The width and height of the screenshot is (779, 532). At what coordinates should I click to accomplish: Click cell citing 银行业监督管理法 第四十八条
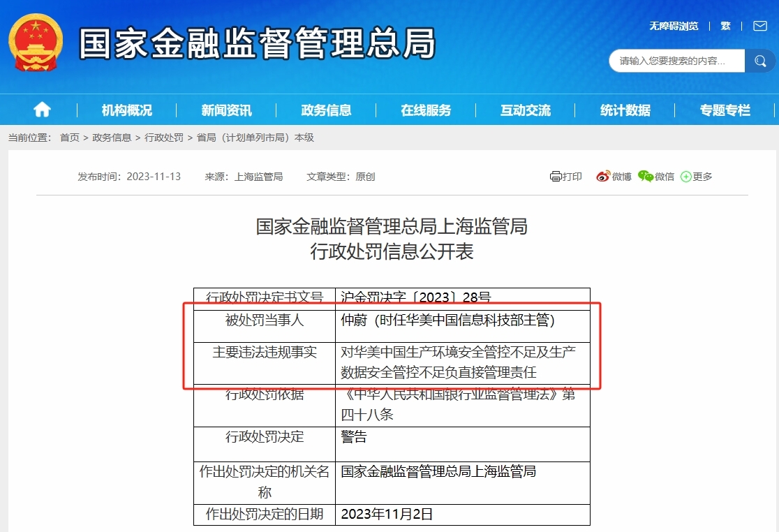463,406
